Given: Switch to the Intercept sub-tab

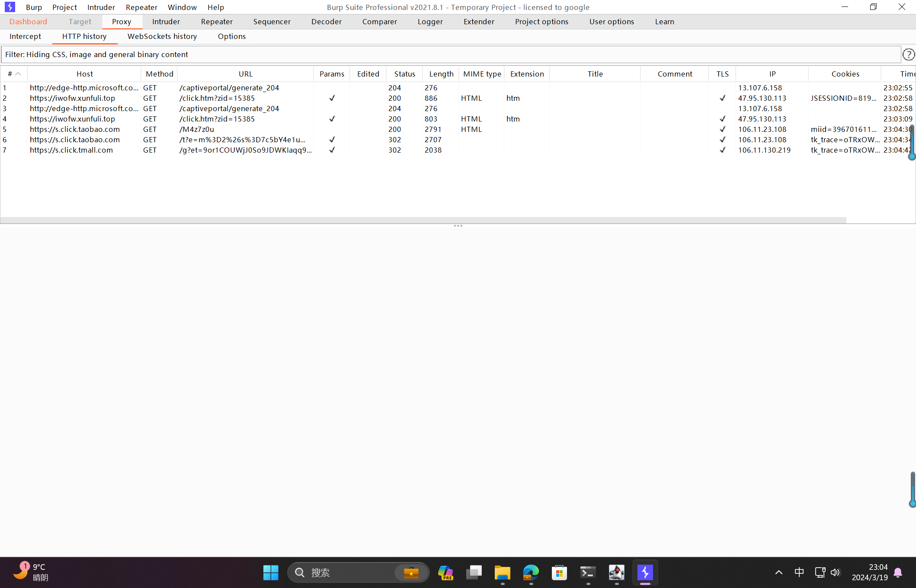Looking at the screenshot, I should coord(25,36).
